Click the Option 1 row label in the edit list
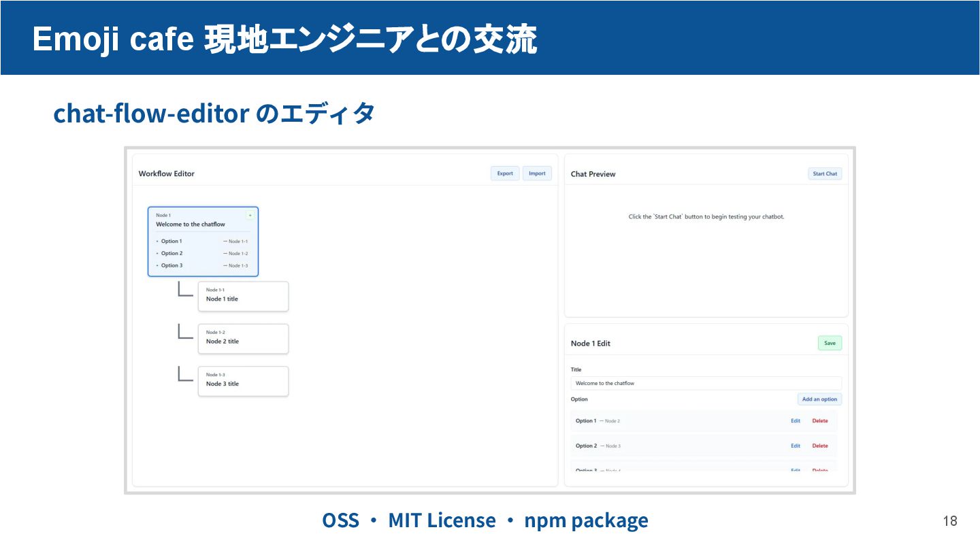This screenshot has width=980, height=551. tap(586, 421)
